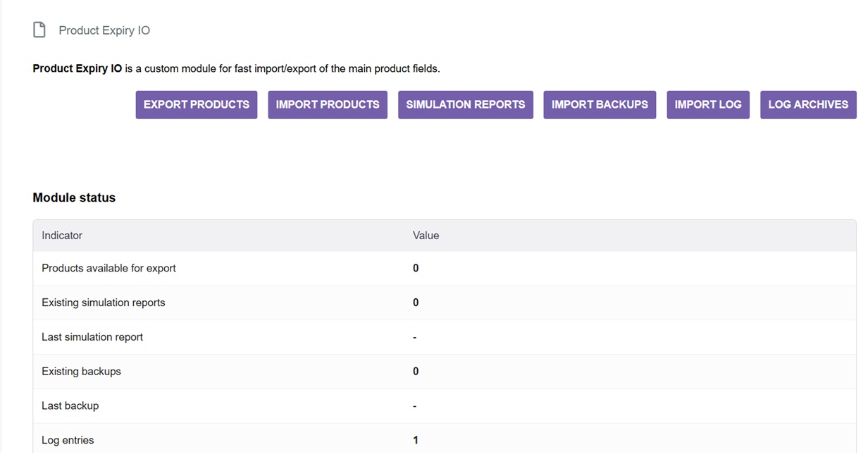Screen dimensions: 868x457
Task: Open Import Backups
Action: (x=600, y=104)
